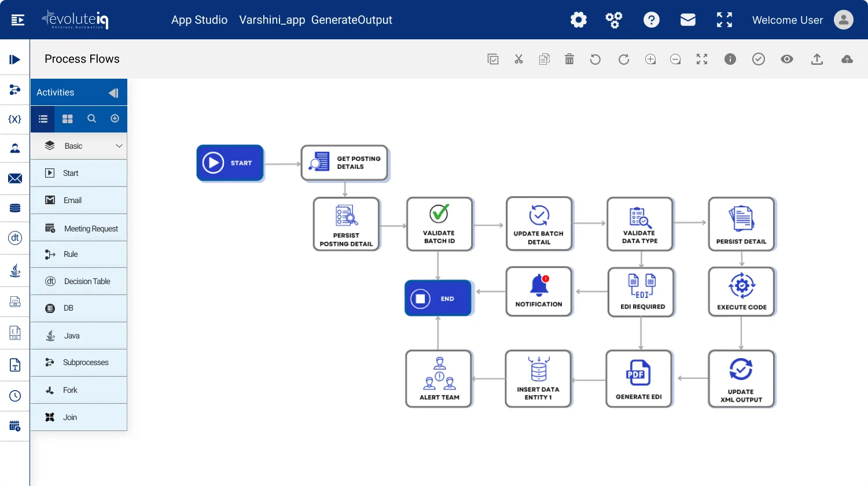
Task: Open activity search in Activities panel
Action: (x=91, y=119)
